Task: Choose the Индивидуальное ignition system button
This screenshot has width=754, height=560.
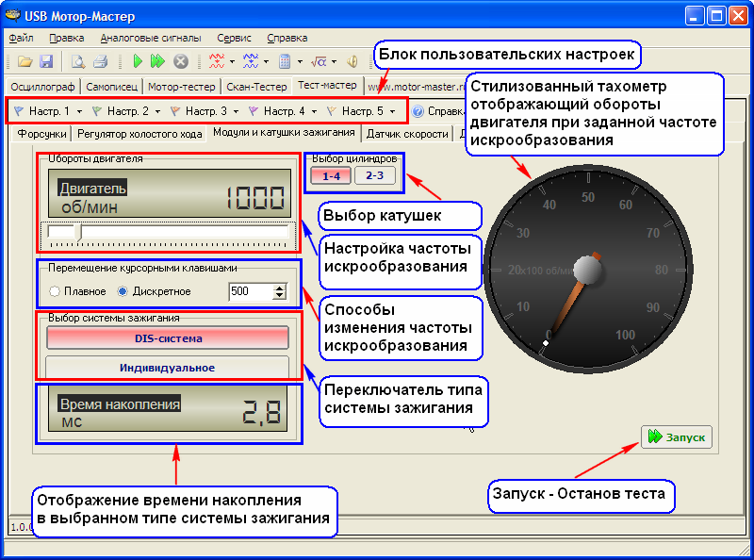Action: click(x=167, y=367)
